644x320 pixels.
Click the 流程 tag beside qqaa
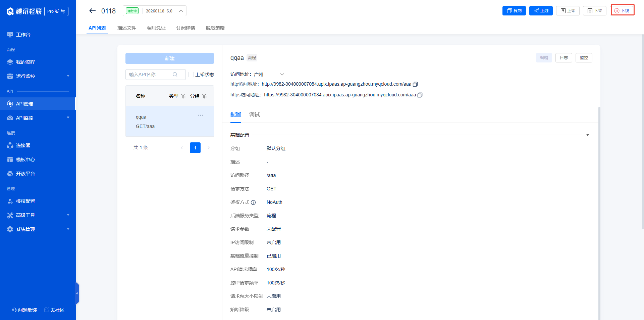252,58
